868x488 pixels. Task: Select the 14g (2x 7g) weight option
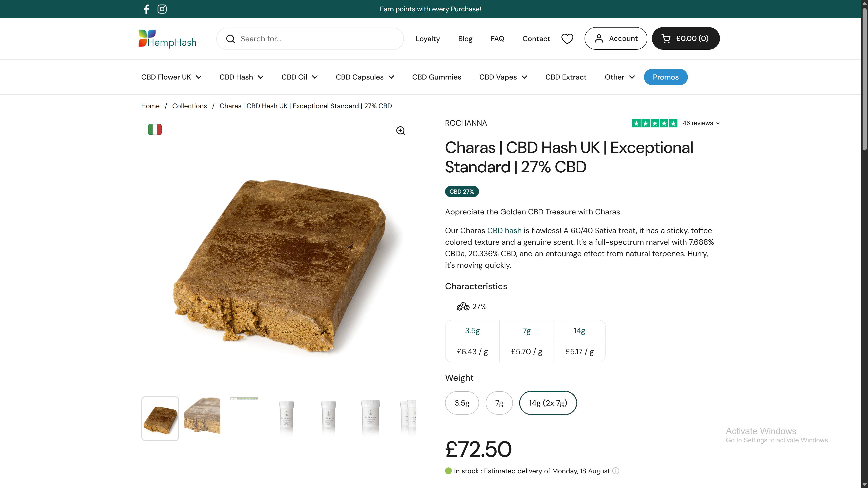(x=548, y=403)
